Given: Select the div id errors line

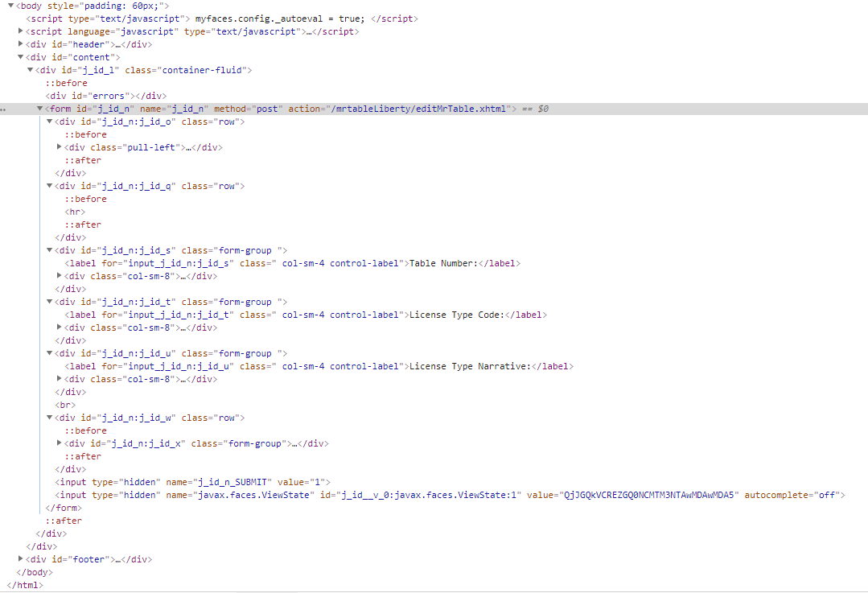Looking at the screenshot, I should [x=106, y=96].
